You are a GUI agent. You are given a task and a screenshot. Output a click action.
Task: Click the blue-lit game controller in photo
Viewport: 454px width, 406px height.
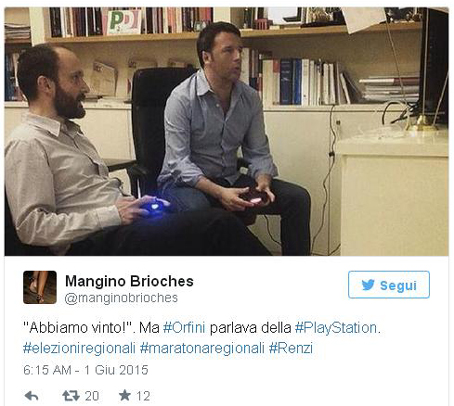[x=154, y=206]
